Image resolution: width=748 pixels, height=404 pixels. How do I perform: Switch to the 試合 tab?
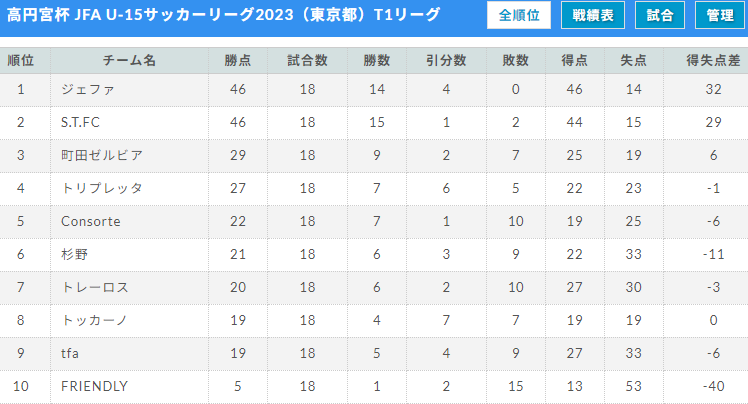click(x=660, y=15)
